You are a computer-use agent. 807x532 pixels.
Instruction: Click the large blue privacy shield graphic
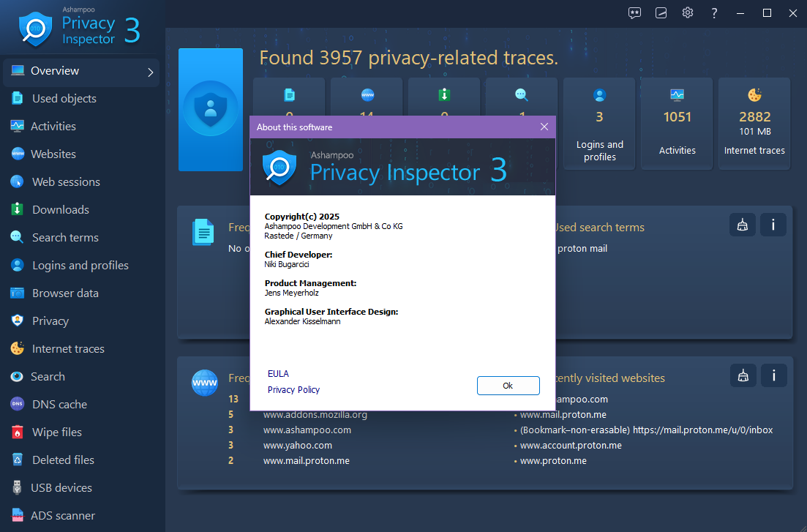tap(211, 110)
